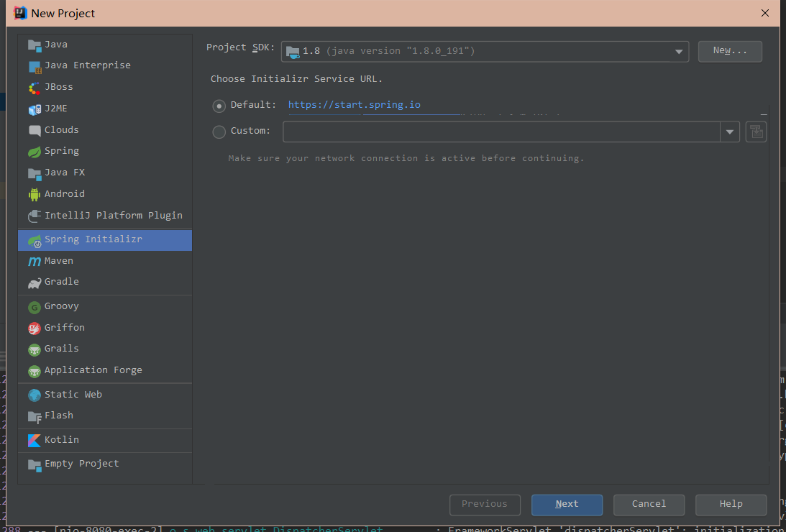The image size is (786, 532).
Task: Click the Kotlin logo icon
Action: [35, 440]
